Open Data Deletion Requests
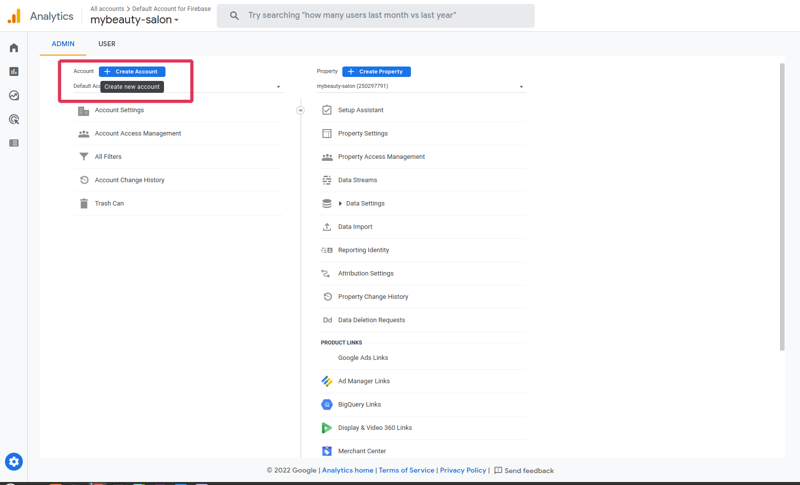Screen dimensions: 800x485 (371, 320)
